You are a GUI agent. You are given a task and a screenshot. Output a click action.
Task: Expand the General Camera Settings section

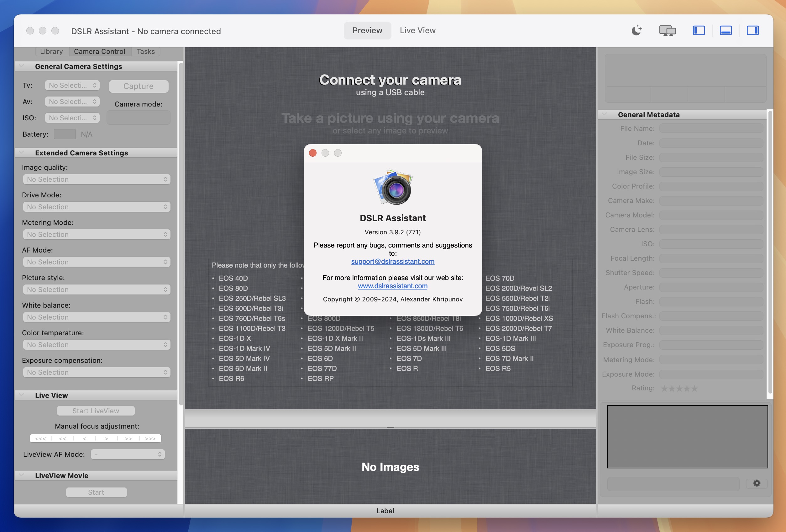coord(21,66)
